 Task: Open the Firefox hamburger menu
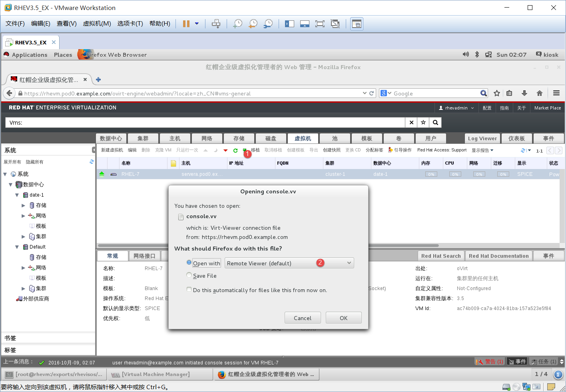[x=556, y=93]
